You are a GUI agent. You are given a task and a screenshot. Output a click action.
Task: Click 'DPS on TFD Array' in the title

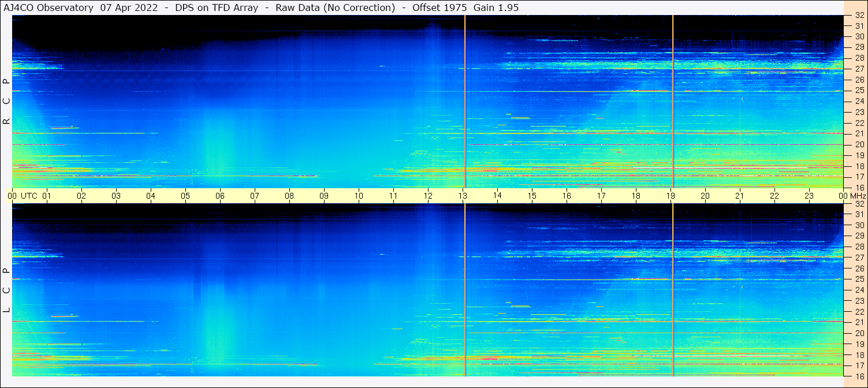[x=217, y=8]
